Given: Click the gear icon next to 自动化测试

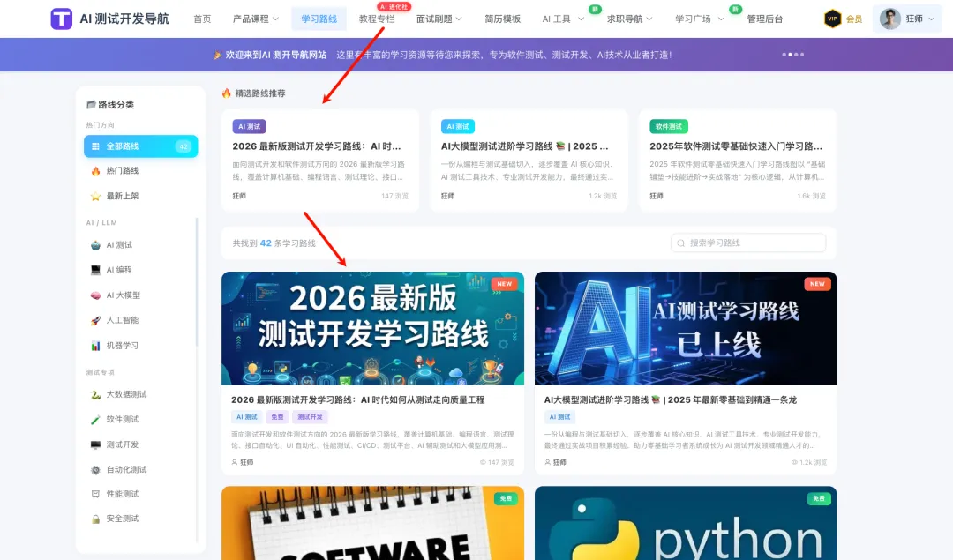Looking at the screenshot, I should 95,470.
